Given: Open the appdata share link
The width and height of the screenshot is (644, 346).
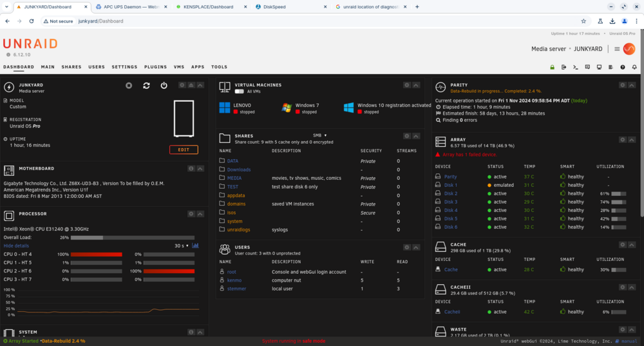Looking at the screenshot, I should (236, 196).
